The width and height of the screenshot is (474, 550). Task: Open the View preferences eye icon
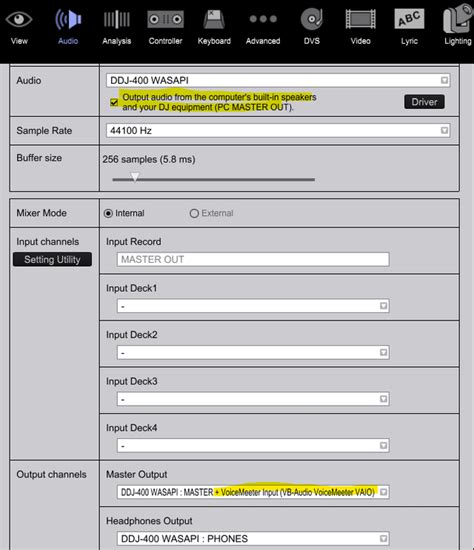click(19, 19)
